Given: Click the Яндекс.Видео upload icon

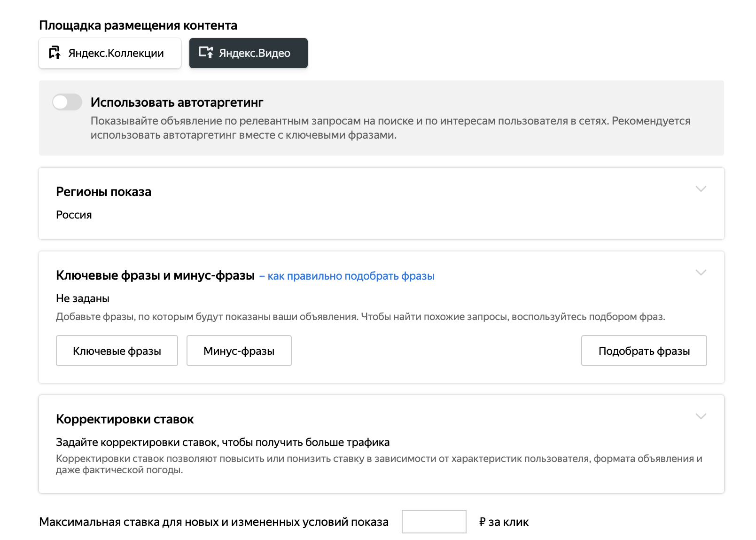Looking at the screenshot, I should click(206, 52).
